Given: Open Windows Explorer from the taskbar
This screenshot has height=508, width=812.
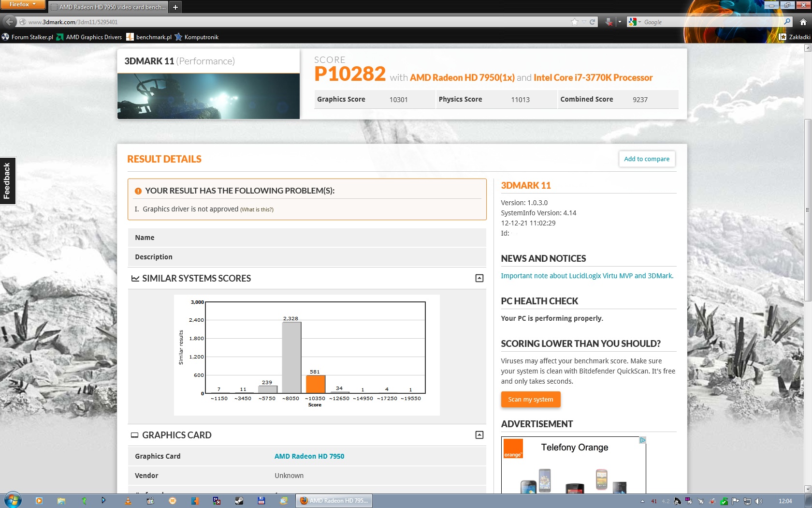Looking at the screenshot, I should 61,501.
